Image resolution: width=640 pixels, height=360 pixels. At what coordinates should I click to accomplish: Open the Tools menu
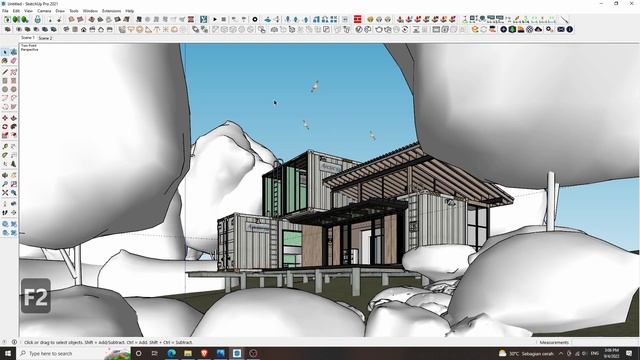74,11
